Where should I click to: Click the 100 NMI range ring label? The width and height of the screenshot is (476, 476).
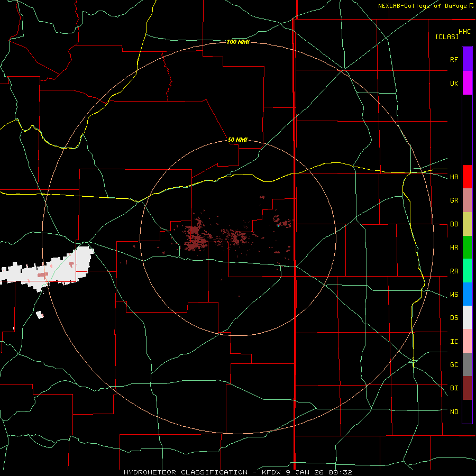(238, 42)
